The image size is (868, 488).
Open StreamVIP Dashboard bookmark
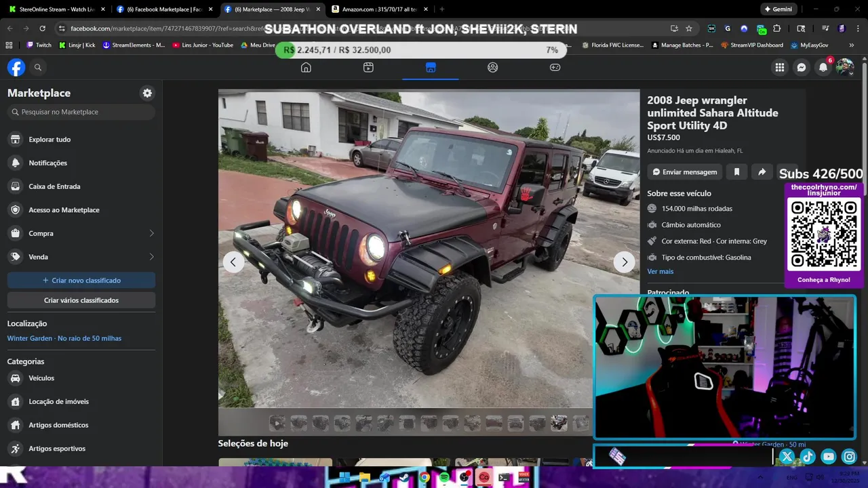(751, 45)
